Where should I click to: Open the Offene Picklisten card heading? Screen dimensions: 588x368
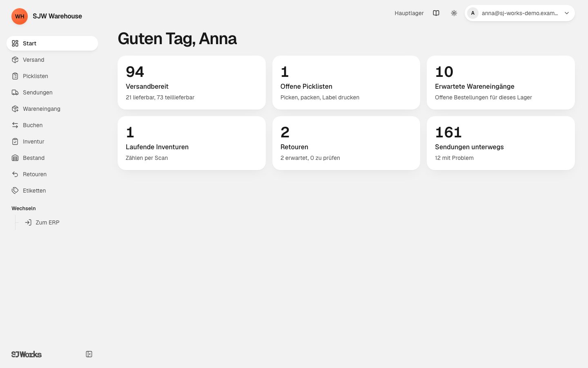point(306,86)
